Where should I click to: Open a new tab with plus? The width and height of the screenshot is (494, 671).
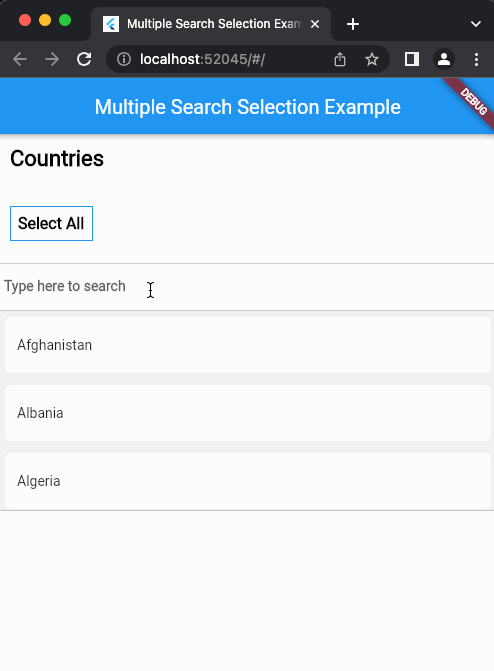point(353,24)
